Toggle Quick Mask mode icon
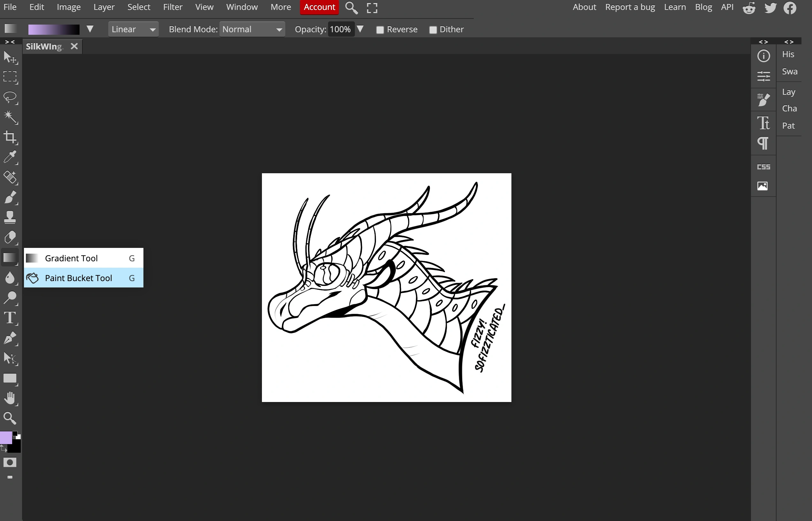 coord(10,462)
